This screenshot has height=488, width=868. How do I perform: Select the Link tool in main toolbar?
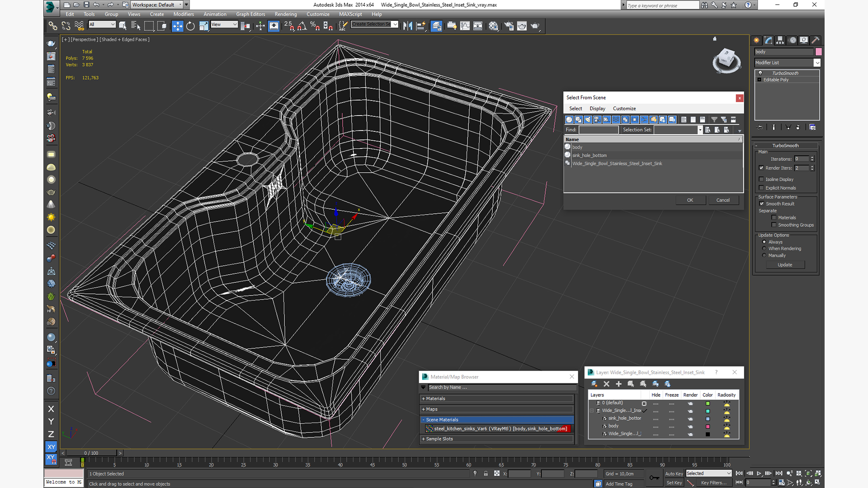point(53,26)
